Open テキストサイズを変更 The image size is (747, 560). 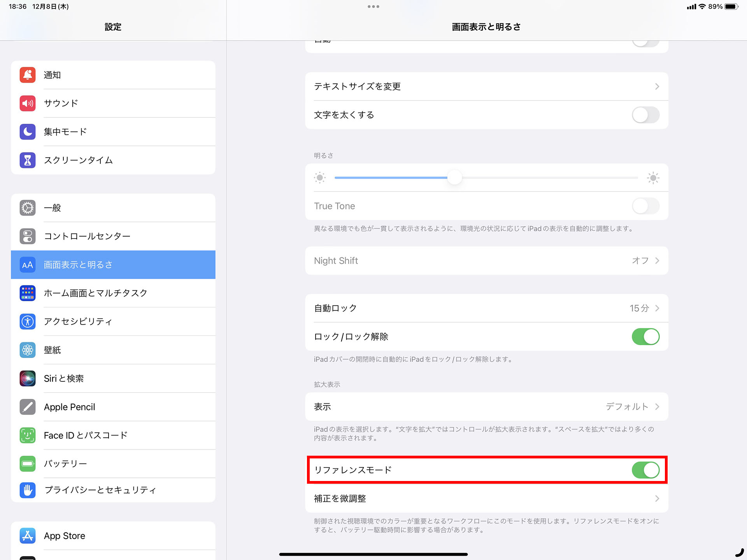tap(486, 86)
